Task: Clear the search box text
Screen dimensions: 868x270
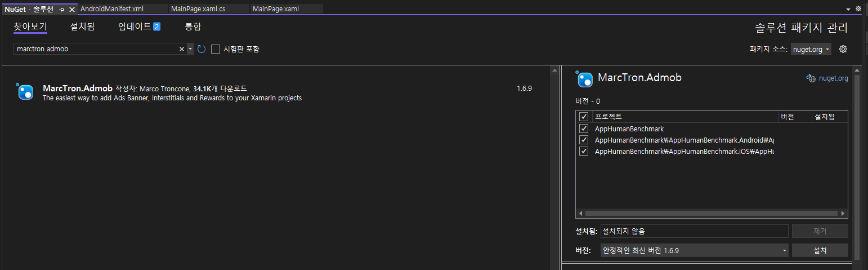Action: [x=181, y=49]
